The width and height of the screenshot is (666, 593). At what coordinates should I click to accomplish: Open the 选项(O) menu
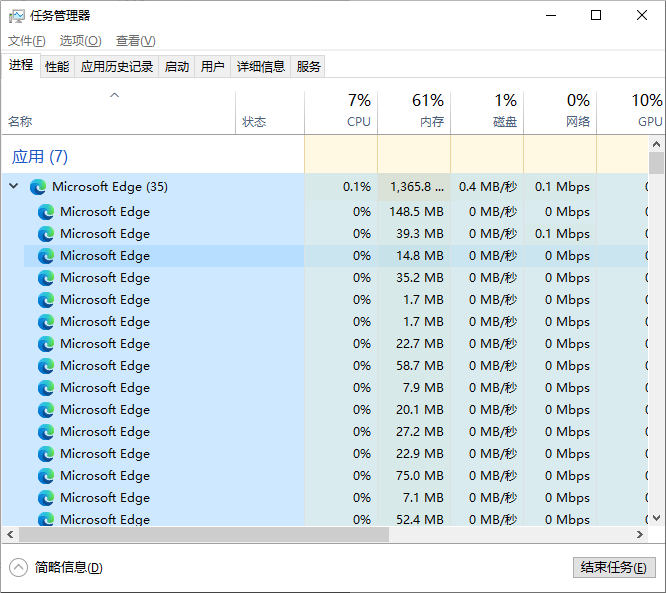81,41
